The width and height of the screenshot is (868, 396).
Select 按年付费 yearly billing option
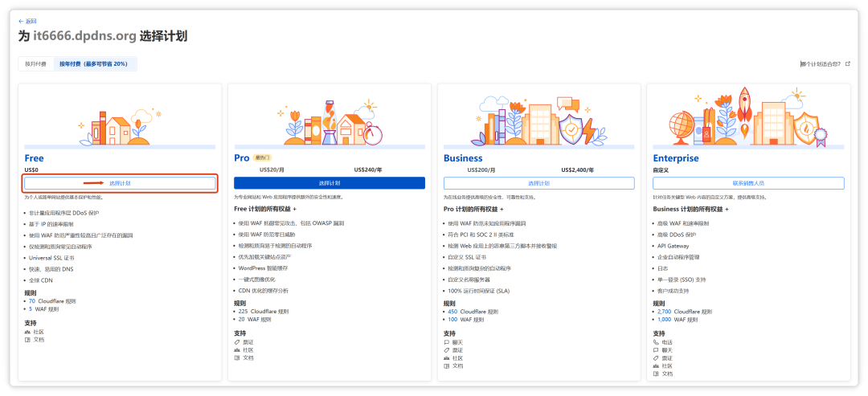click(93, 63)
